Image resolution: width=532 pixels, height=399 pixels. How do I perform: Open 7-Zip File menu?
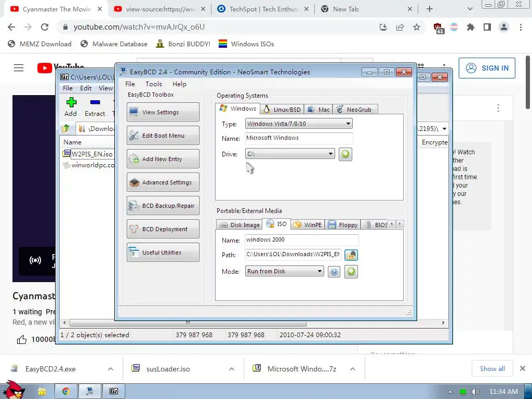(68, 88)
